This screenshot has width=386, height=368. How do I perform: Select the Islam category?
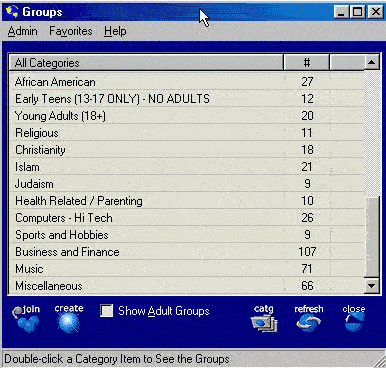[187, 167]
